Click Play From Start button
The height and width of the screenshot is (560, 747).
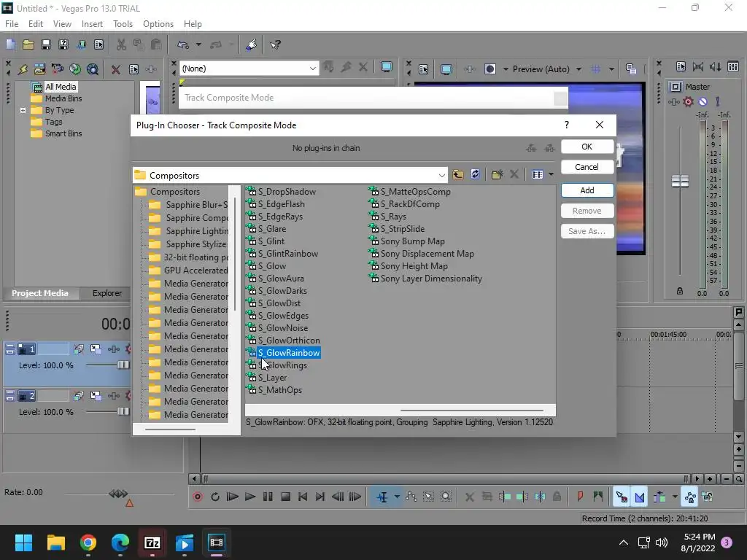click(x=232, y=497)
